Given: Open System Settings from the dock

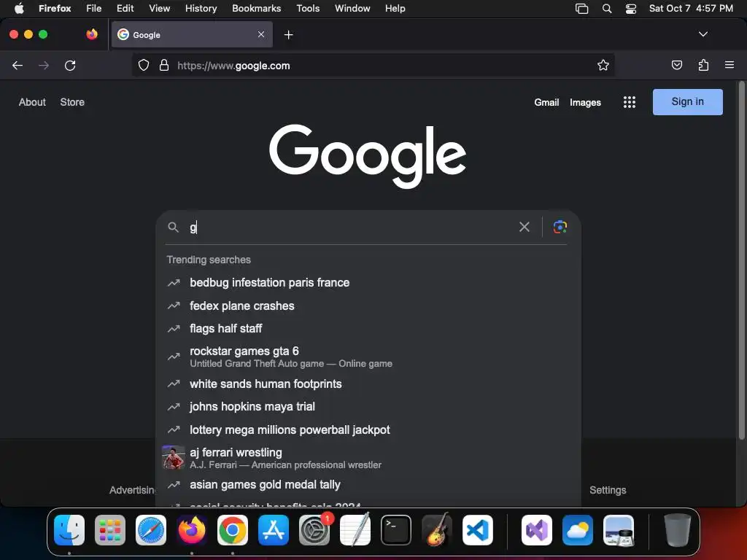Looking at the screenshot, I should pyautogui.click(x=314, y=529).
